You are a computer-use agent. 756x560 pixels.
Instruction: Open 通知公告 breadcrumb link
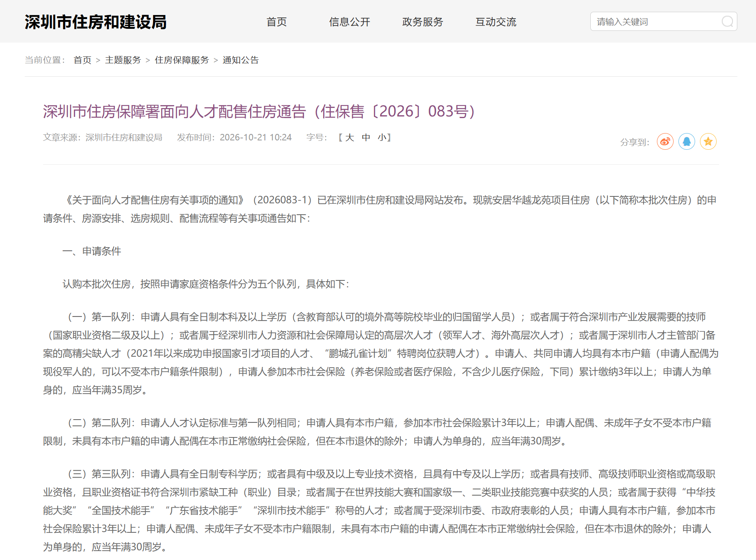coord(240,60)
